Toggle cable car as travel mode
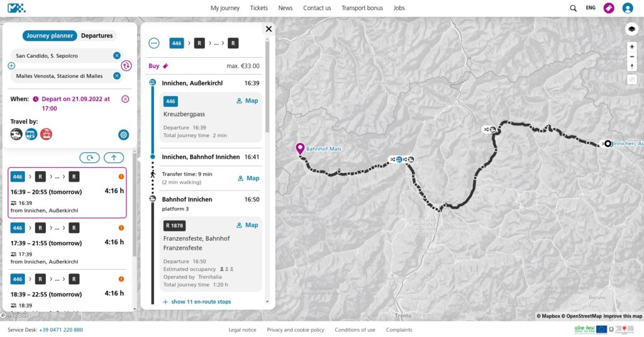The width and height of the screenshot is (644, 337). (46, 134)
